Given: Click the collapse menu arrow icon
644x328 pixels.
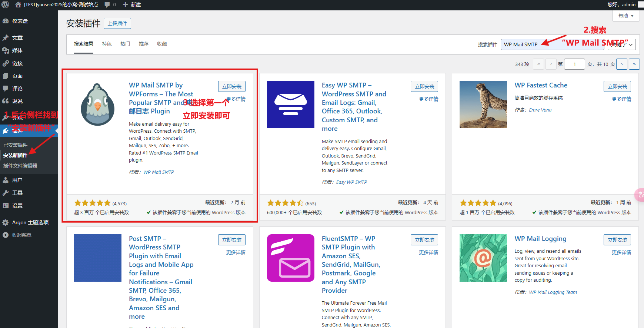Looking at the screenshot, I should click(6, 235).
